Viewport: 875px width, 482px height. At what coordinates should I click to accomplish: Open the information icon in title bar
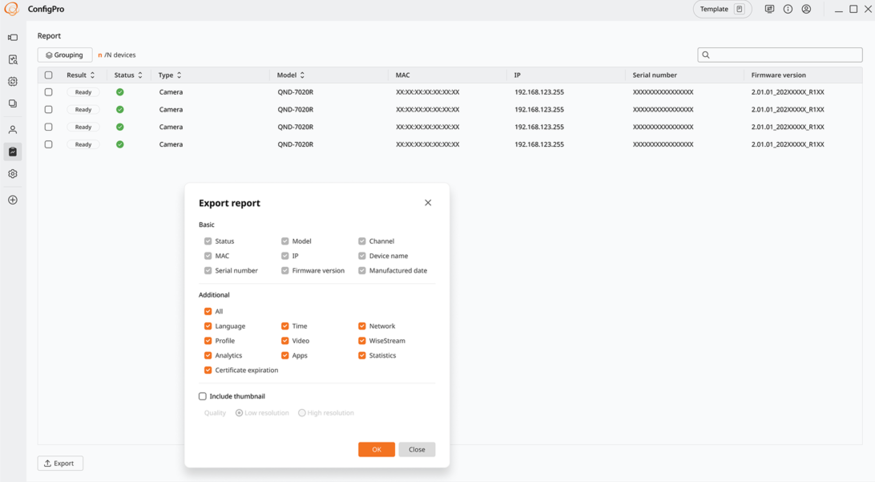tap(788, 9)
